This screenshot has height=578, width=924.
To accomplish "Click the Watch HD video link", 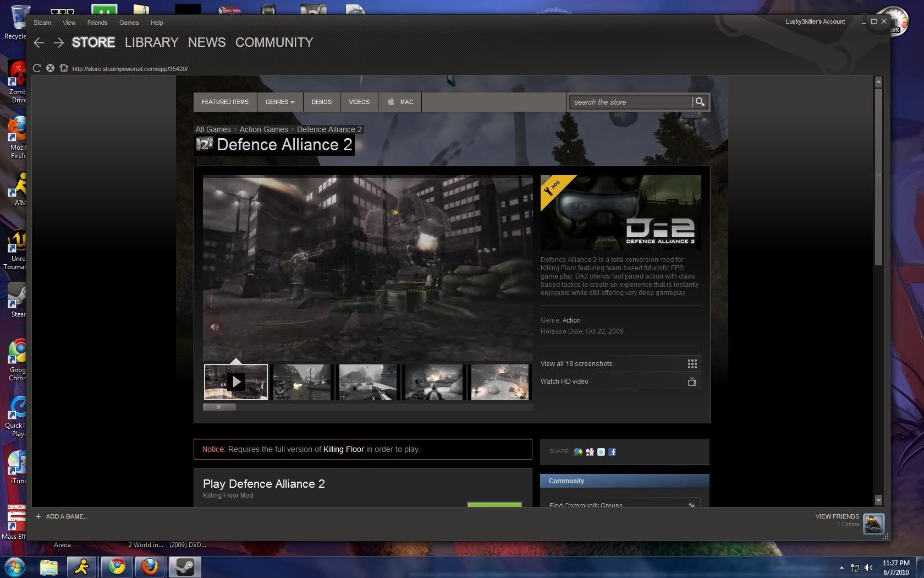I will point(564,381).
